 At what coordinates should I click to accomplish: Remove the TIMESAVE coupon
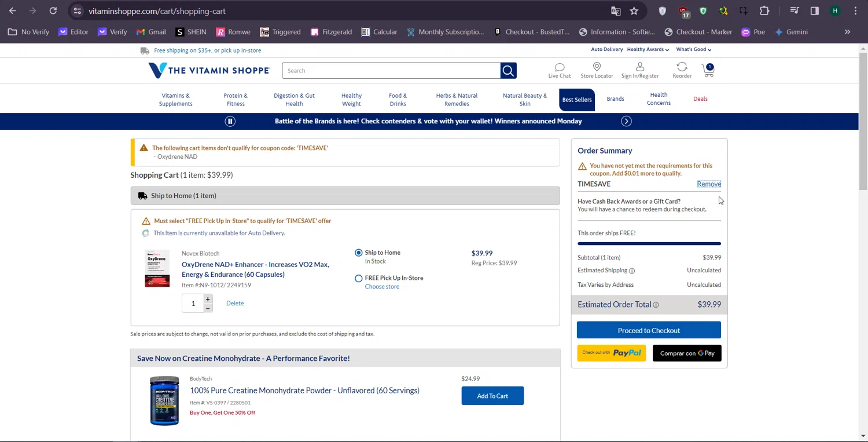tap(709, 184)
